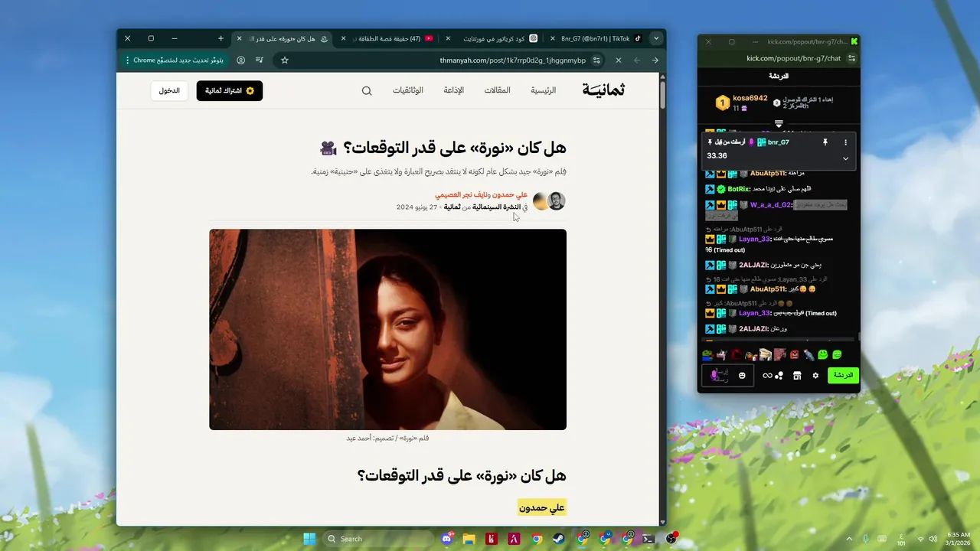This screenshot has width=980, height=551.
Task: Open the volume tray icon
Action: 934,539
